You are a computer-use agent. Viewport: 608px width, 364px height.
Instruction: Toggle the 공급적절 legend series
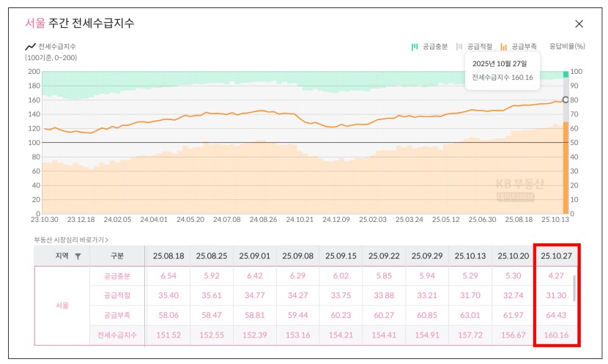click(478, 46)
